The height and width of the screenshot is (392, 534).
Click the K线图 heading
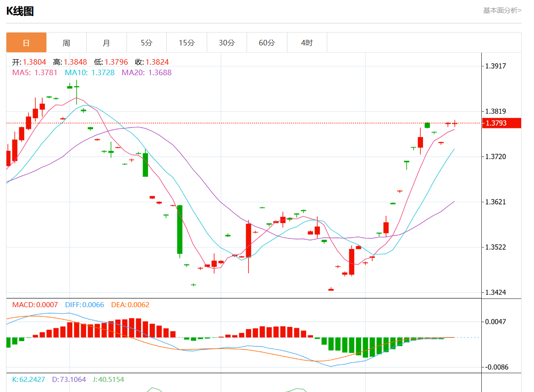(20, 11)
